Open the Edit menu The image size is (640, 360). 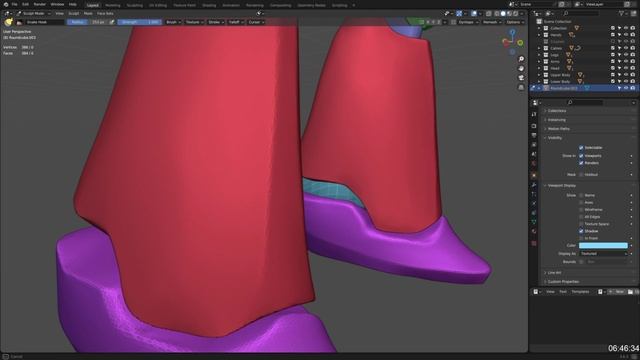[25, 4]
